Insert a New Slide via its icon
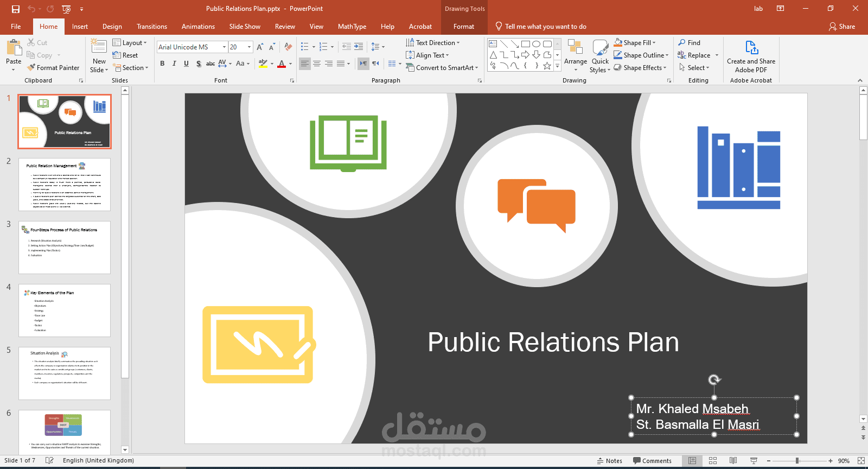 pyautogui.click(x=99, y=47)
